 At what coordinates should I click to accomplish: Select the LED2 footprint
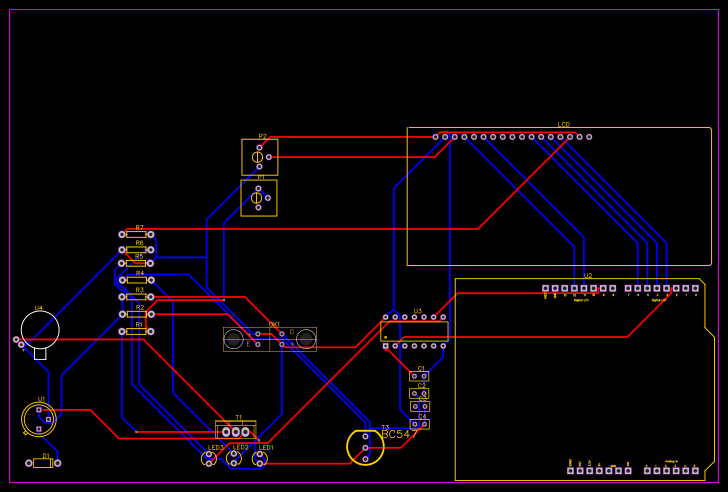click(234, 458)
